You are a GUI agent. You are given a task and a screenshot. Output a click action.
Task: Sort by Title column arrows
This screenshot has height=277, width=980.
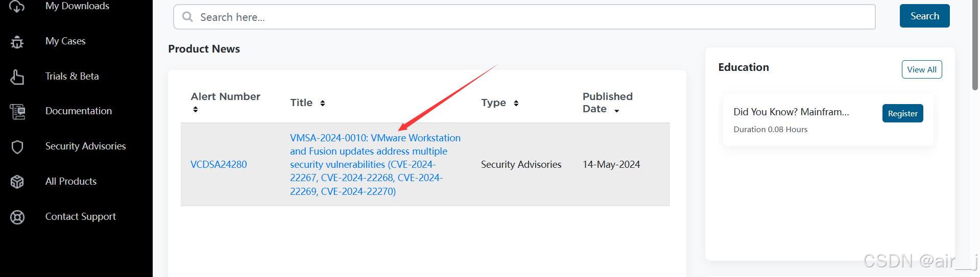coord(322,103)
